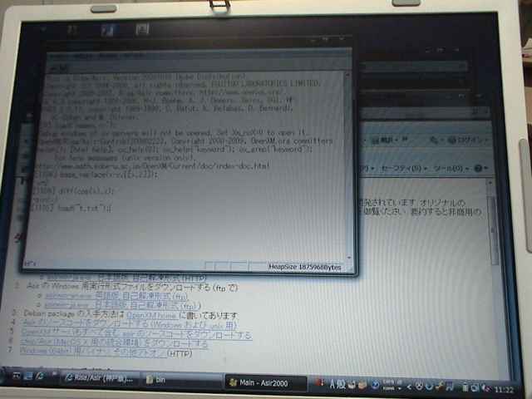This screenshot has height=399, width=532.
Task: Click the red alert tray icon
Action: coord(319,382)
